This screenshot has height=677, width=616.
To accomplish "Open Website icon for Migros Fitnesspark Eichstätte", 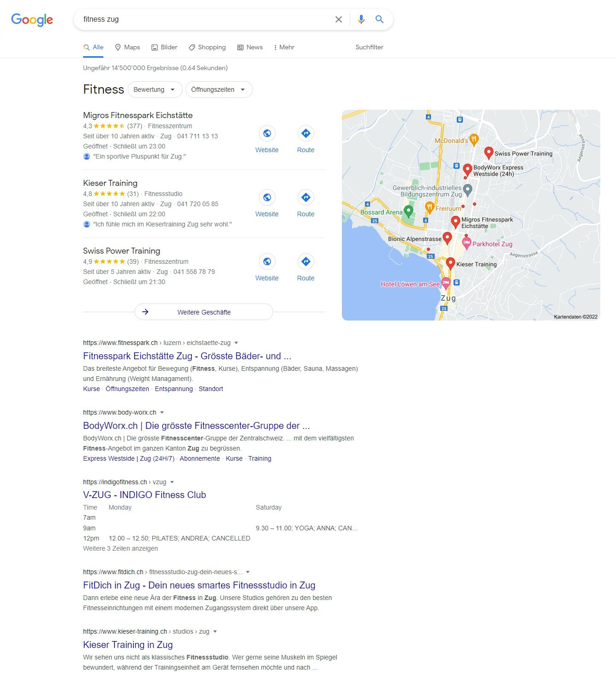I will click(x=267, y=133).
